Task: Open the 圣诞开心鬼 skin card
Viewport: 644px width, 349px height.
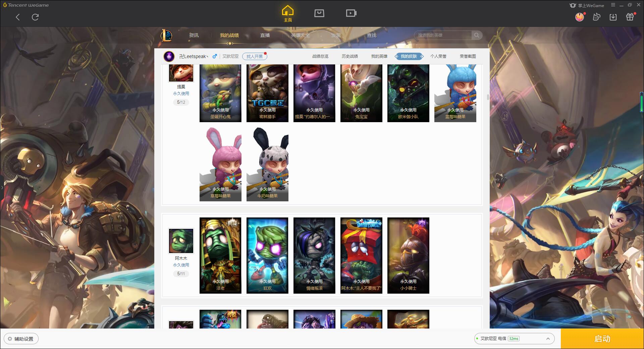Action: point(220,93)
